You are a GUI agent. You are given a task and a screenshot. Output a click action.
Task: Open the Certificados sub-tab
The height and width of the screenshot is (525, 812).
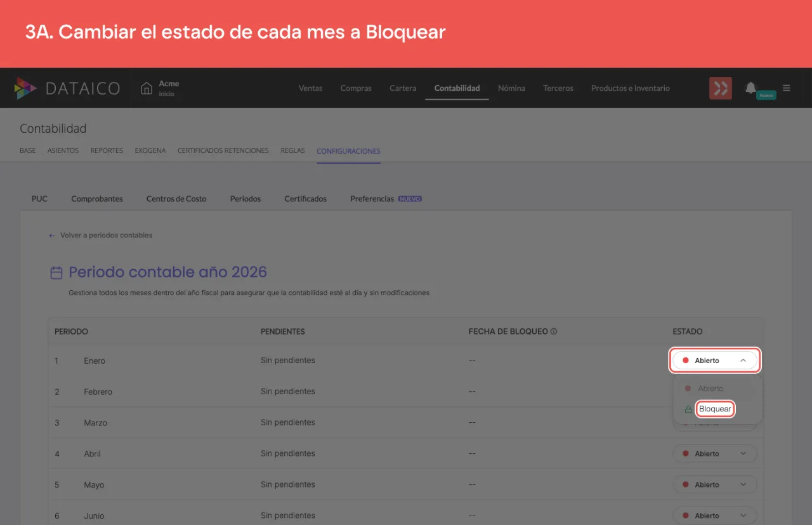tap(306, 199)
